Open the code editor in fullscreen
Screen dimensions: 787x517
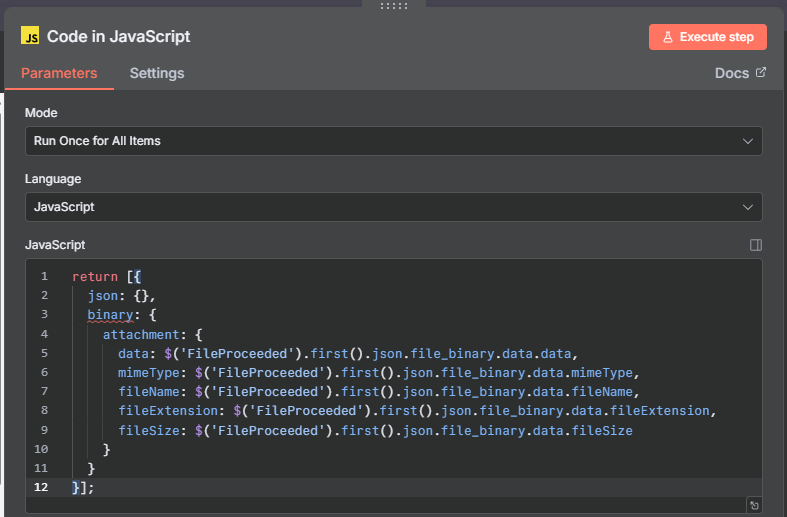click(753, 505)
